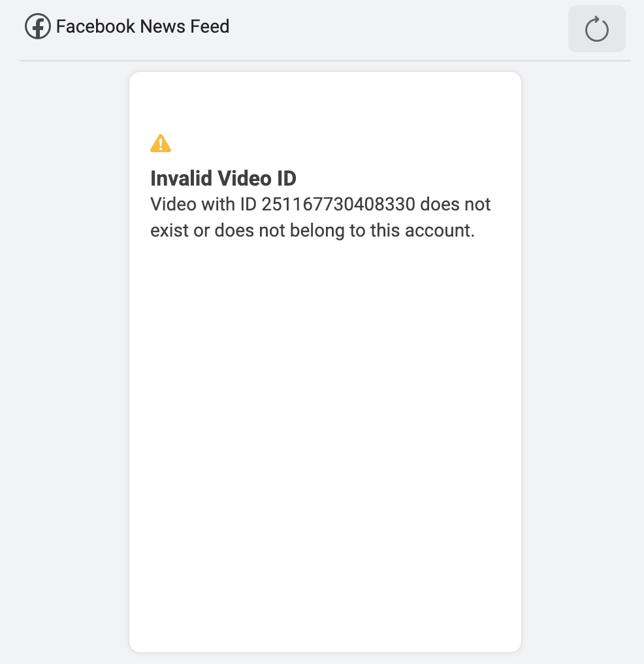The height and width of the screenshot is (664, 644).
Task: Click the Facebook logo icon
Action: (x=38, y=26)
